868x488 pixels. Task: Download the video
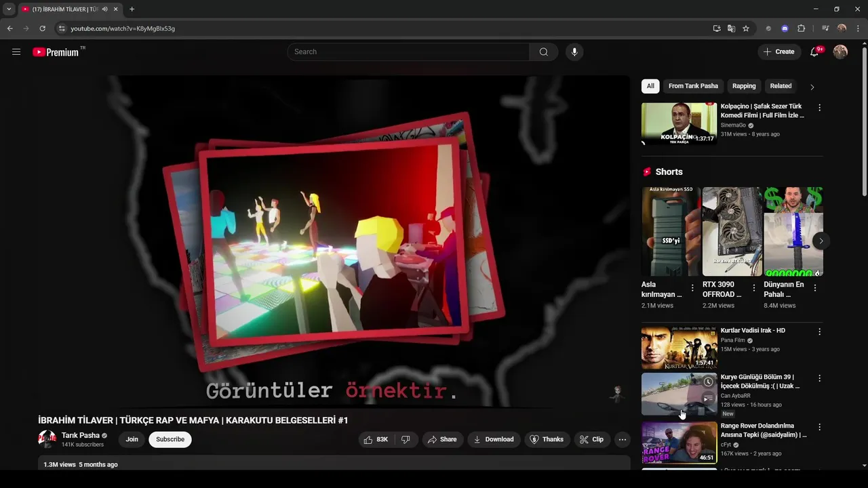click(494, 439)
